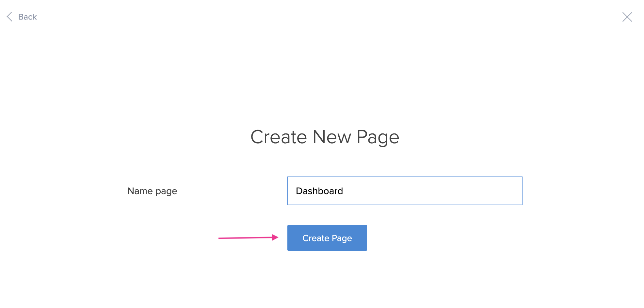The height and width of the screenshot is (308, 644).
Task: Hit the X in the top corner
Action: [x=627, y=17]
